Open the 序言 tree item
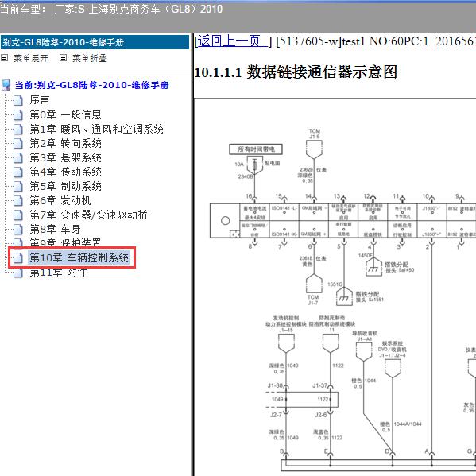The width and height of the screenshot is (476, 476). (40, 100)
